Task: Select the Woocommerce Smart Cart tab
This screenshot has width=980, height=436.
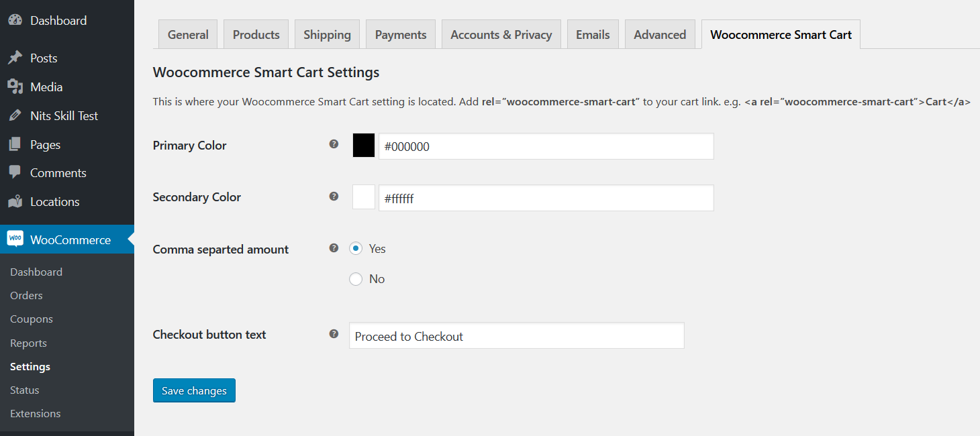Action: [x=781, y=34]
